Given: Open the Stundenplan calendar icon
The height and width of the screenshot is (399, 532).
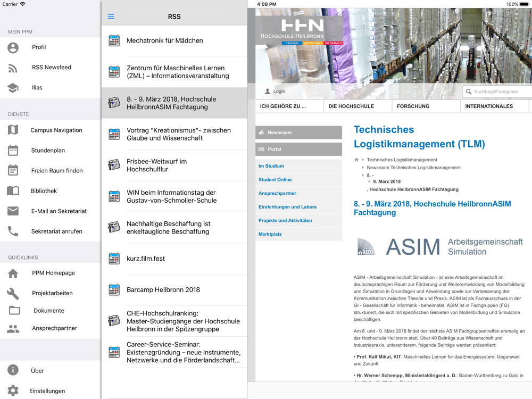Looking at the screenshot, I should (x=13, y=150).
